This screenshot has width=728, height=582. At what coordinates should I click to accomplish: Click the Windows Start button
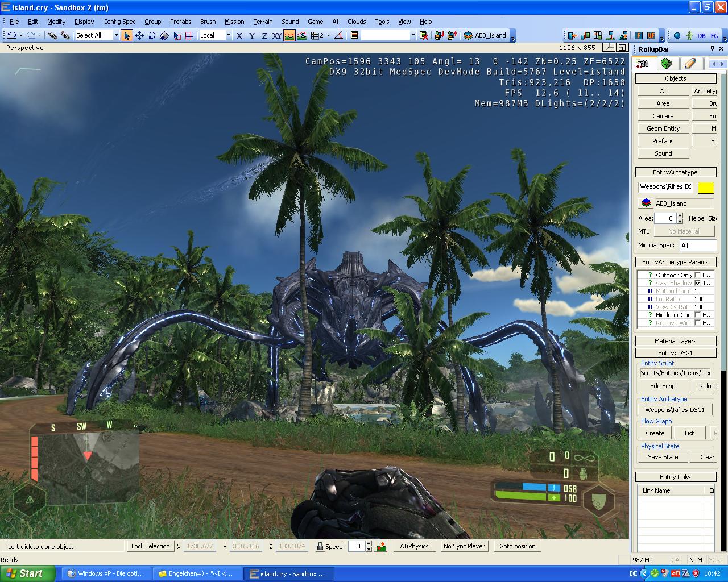[27, 573]
